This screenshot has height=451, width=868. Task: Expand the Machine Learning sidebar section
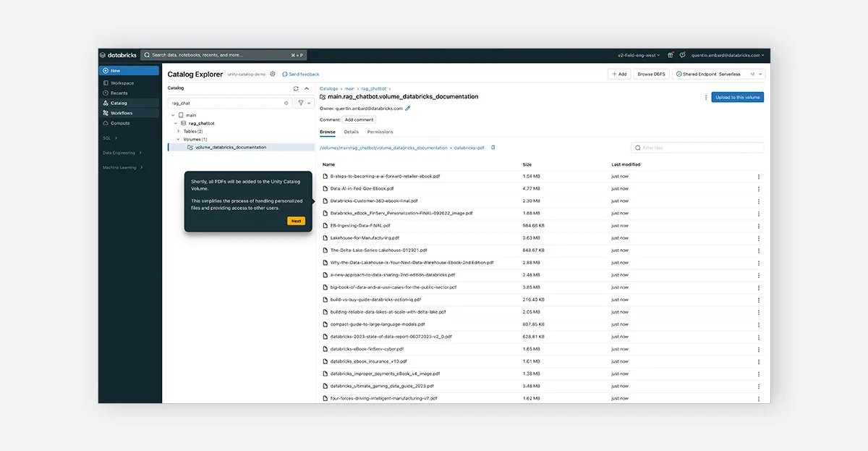[x=123, y=168]
